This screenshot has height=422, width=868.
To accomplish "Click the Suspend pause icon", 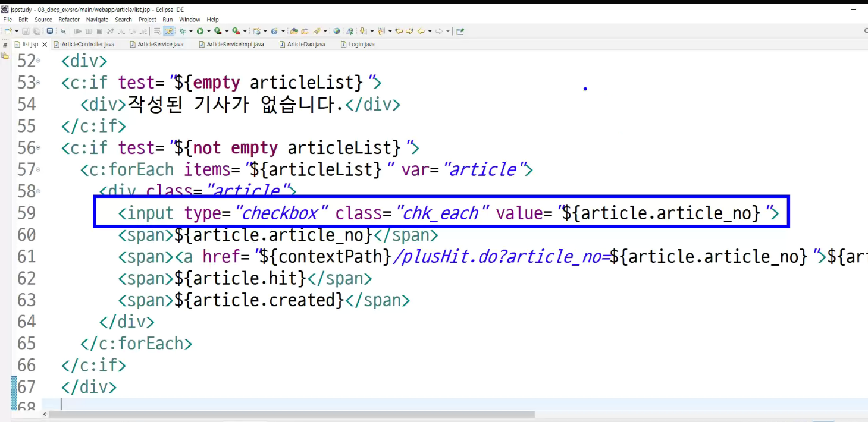I will point(89,31).
